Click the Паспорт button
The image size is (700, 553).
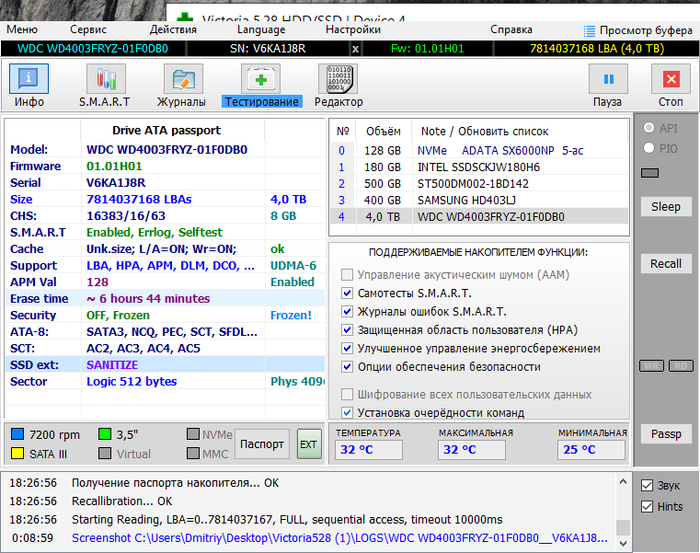[263, 444]
